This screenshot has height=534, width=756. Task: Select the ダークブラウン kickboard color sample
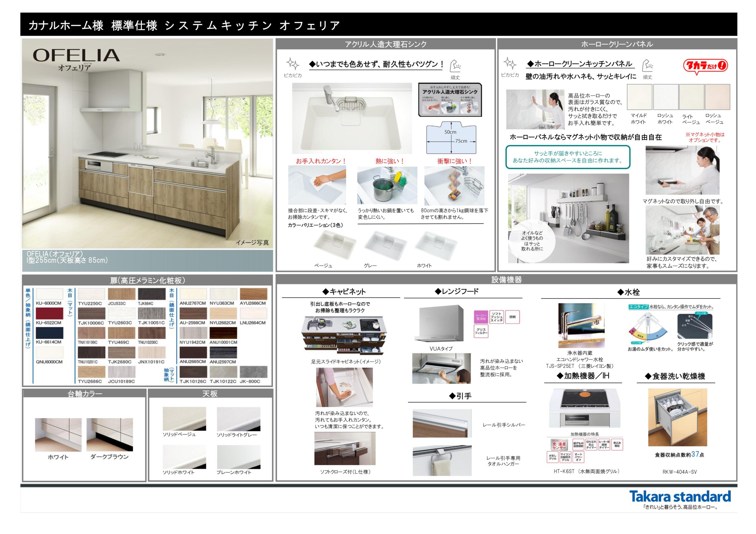tap(110, 434)
